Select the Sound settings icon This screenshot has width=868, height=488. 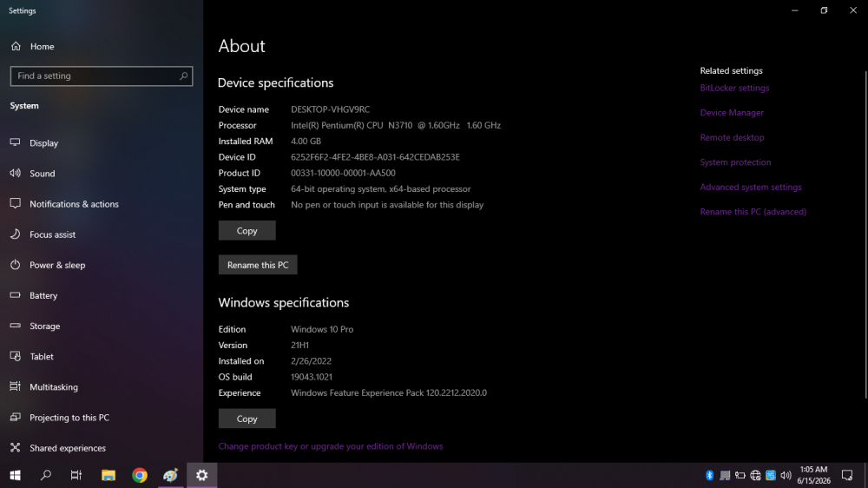point(15,174)
